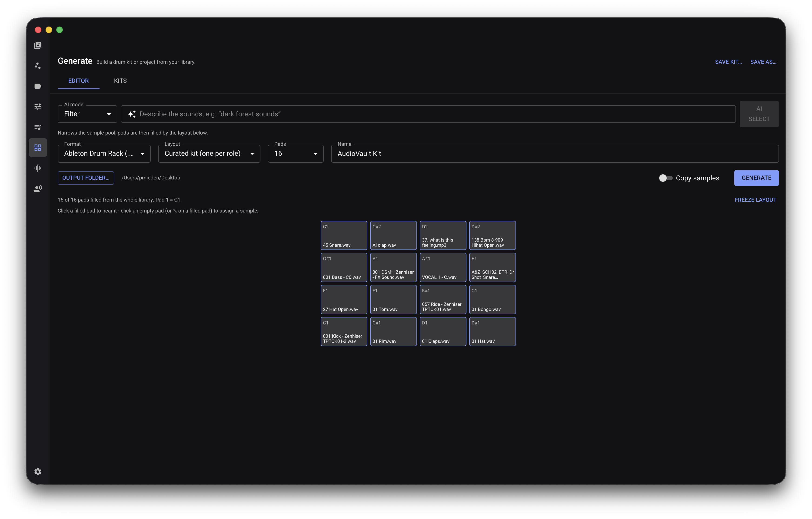Play pad C#1 01 Rim.wav

[x=393, y=331]
